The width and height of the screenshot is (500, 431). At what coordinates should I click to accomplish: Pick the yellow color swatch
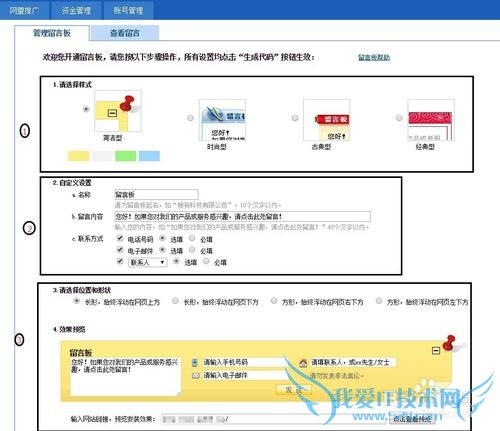tap(79, 156)
